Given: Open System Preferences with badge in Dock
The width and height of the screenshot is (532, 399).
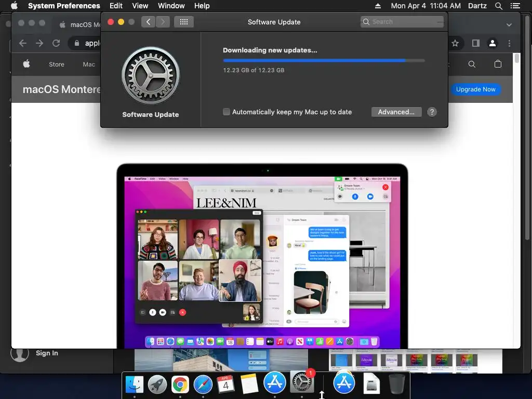Looking at the screenshot, I should click(x=302, y=382).
